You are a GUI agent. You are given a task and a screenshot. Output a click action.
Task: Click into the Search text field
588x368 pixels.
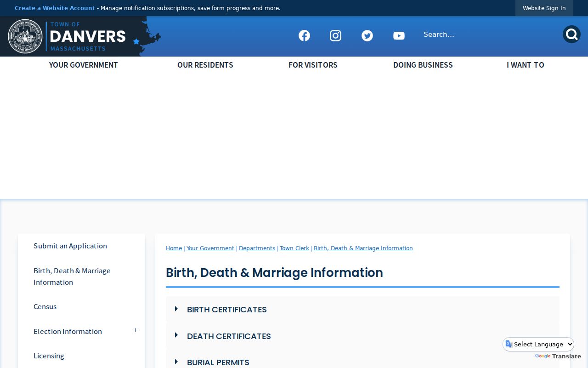pyautogui.click(x=490, y=34)
